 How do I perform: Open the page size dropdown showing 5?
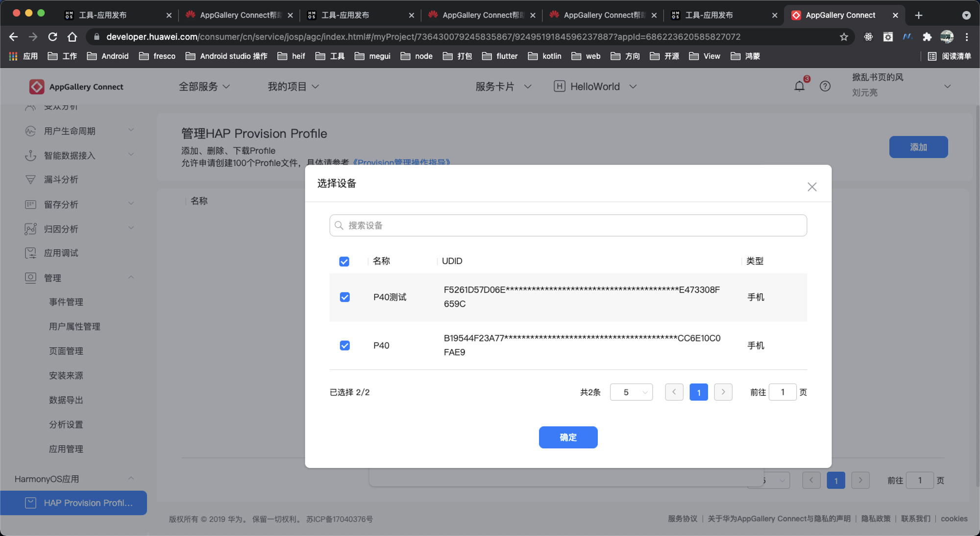tap(631, 392)
